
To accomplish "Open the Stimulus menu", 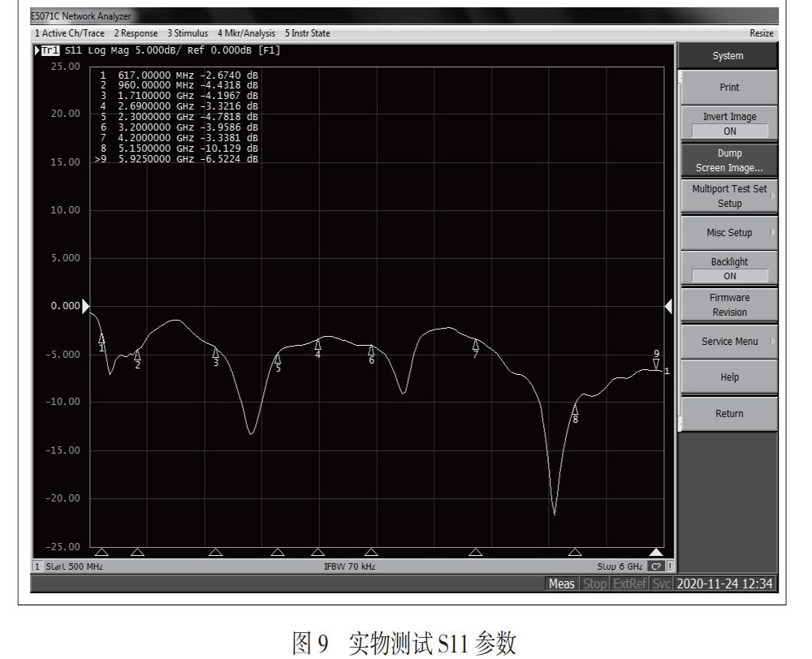I will click(188, 33).
